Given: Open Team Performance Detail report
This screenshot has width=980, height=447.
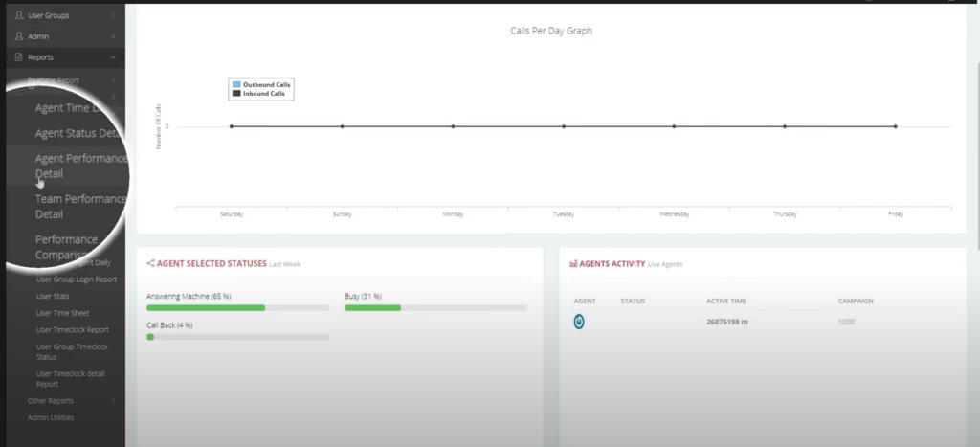Looking at the screenshot, I should tap(80, 207).
